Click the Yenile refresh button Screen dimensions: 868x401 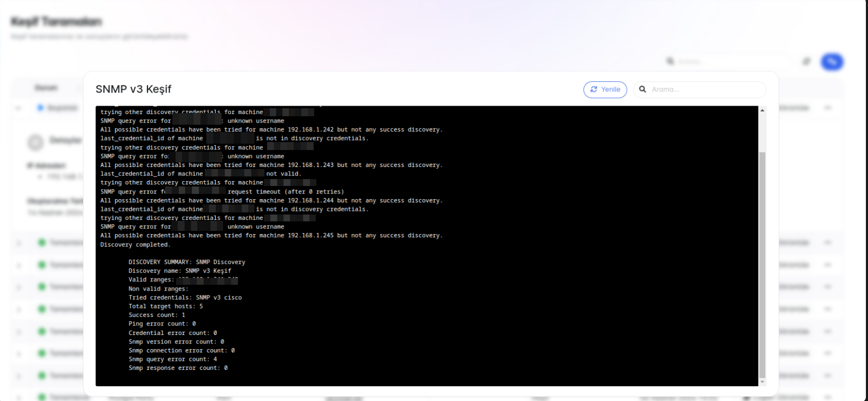click(x=605, y=90)
